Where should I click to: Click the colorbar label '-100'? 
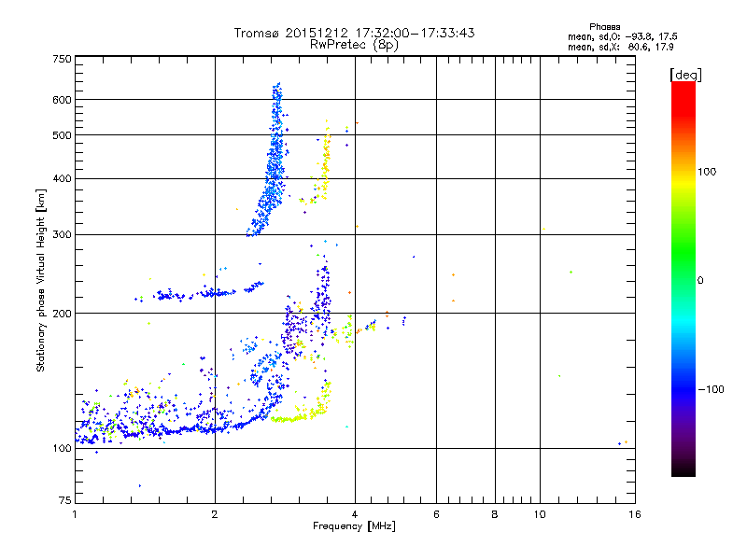click(711, 389)
